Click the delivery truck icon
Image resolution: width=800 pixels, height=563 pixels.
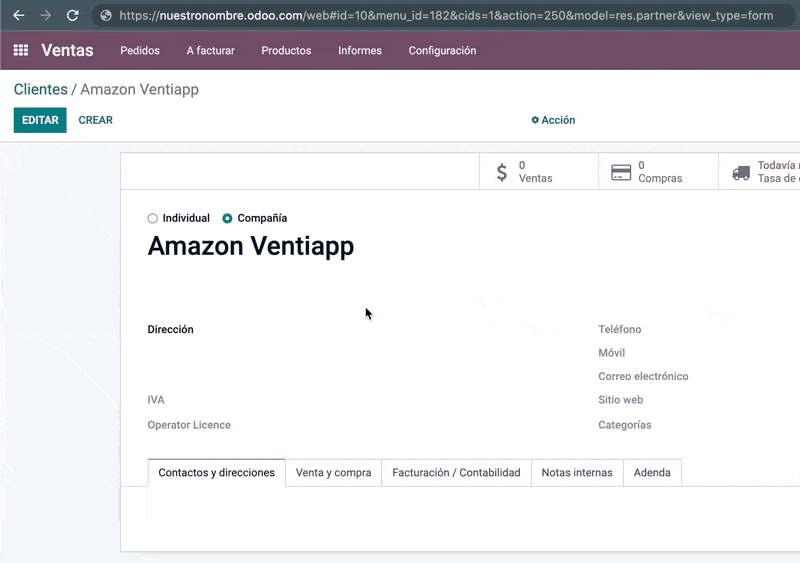[741, 173]
